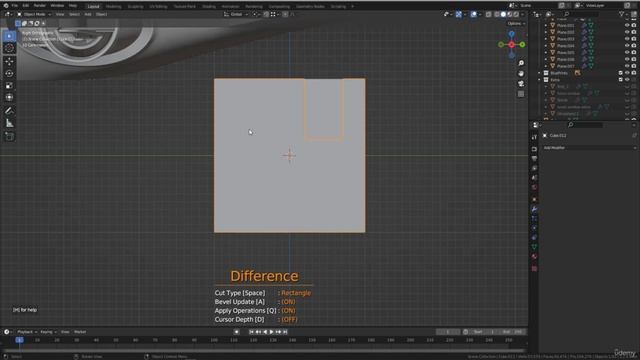Viewport: 640px width, 360px height.
Task: Click the End frame field in timeline
Action: tap(512, 332)
